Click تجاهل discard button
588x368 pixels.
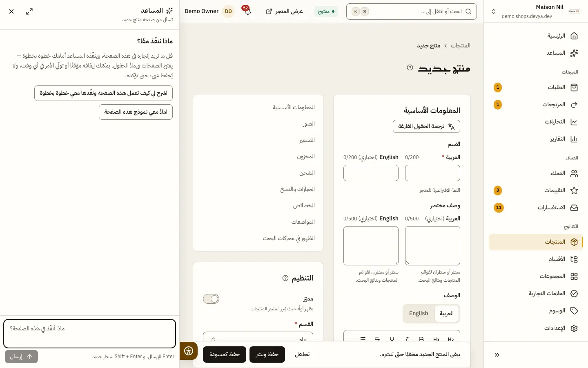pyautogui.click(x=302, y=355)
